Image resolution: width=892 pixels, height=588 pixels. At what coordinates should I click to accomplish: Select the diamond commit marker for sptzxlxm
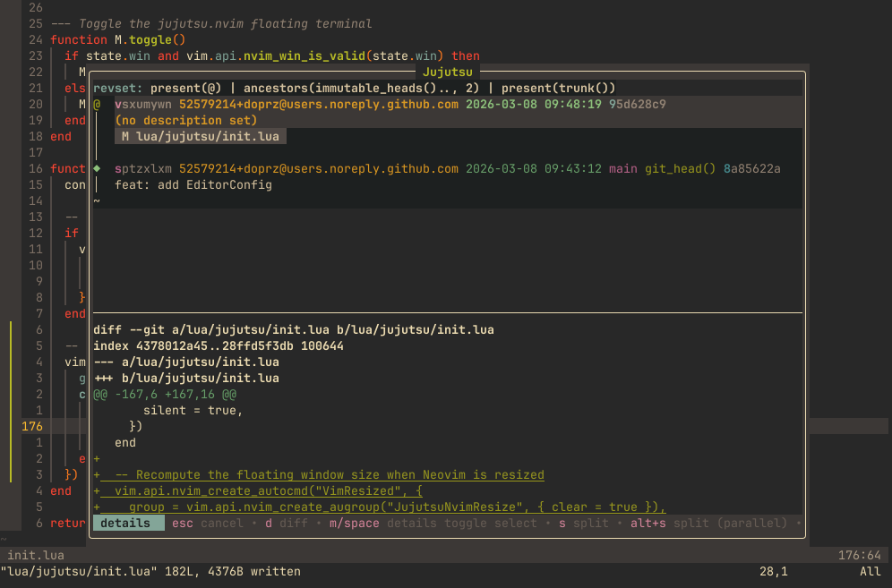[97, 169]
